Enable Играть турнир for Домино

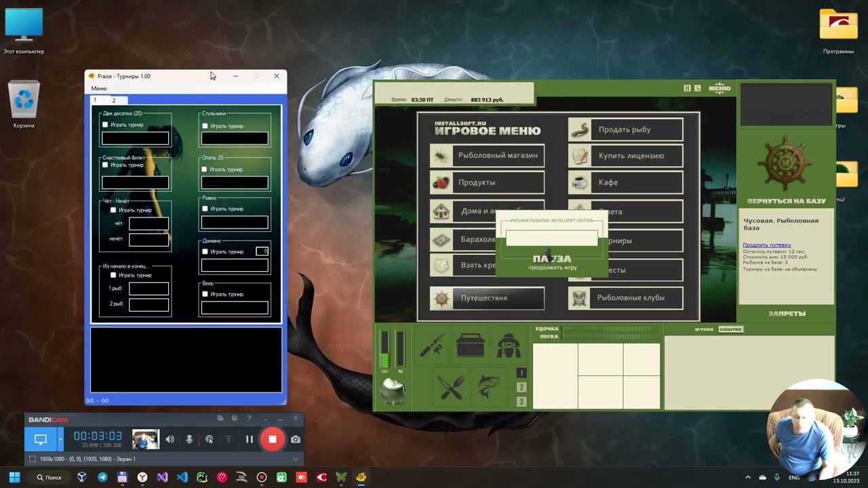[x=205, y=251]
